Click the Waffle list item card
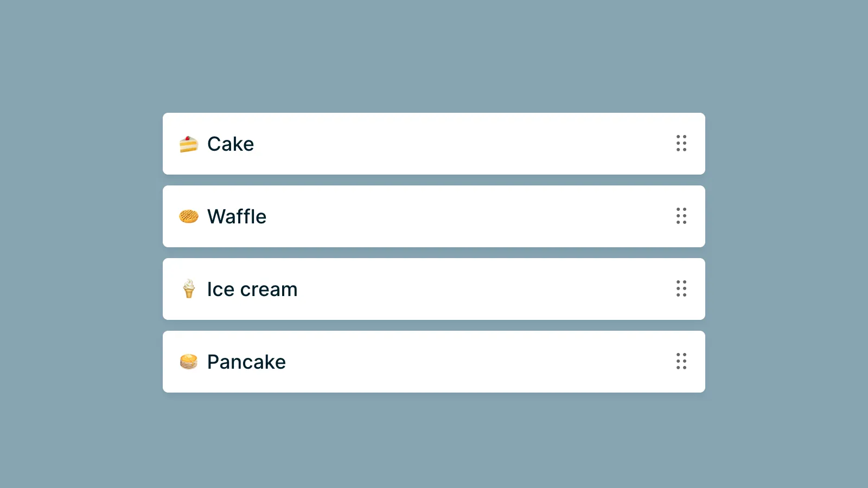Screen dimensions: 868x488 434,216
